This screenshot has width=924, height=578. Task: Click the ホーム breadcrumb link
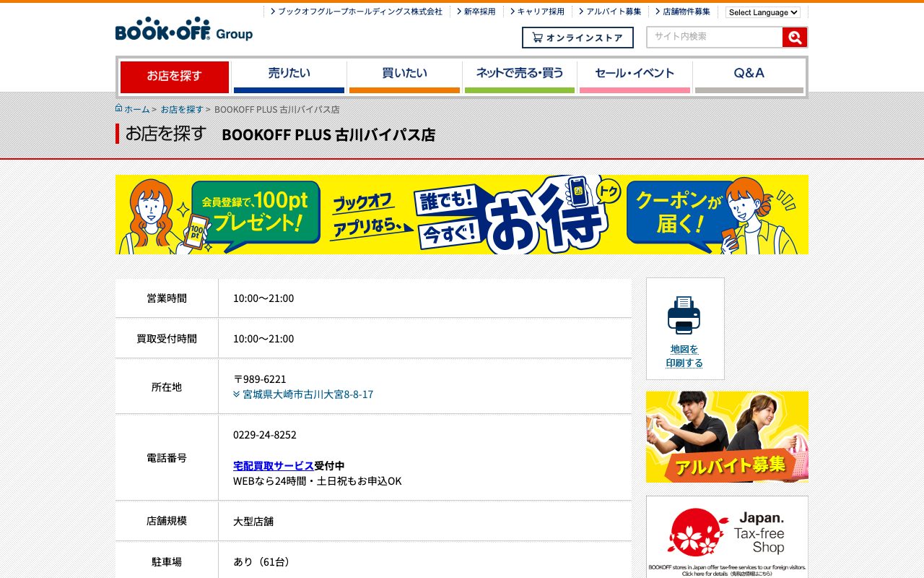tap(137, 109)
